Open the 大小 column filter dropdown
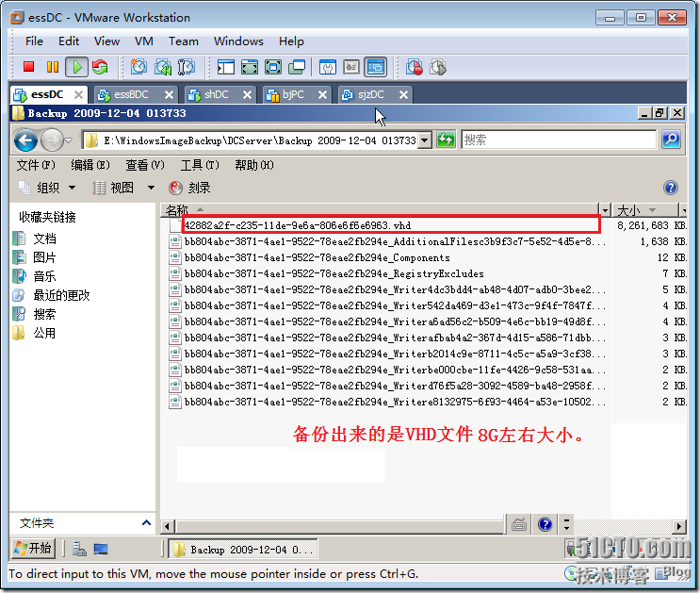The height and width of the screenshot is (593, 700). click(684, 210)
